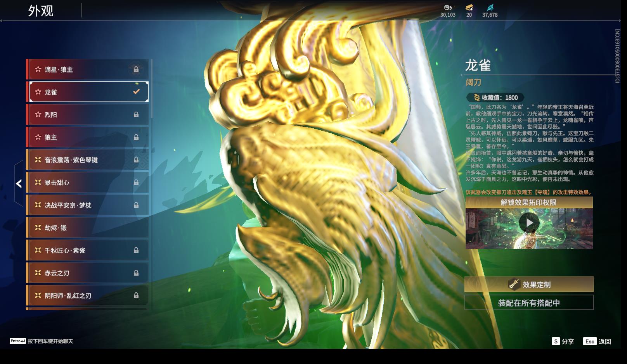Click the 外观 page title
The width and height of the screenshot is (627, 364).
pos(41,11)
